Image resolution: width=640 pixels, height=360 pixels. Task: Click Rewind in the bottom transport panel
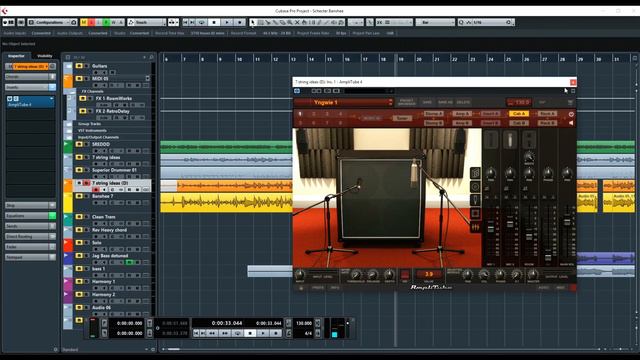pyautogui.click(x=212, y=333)
